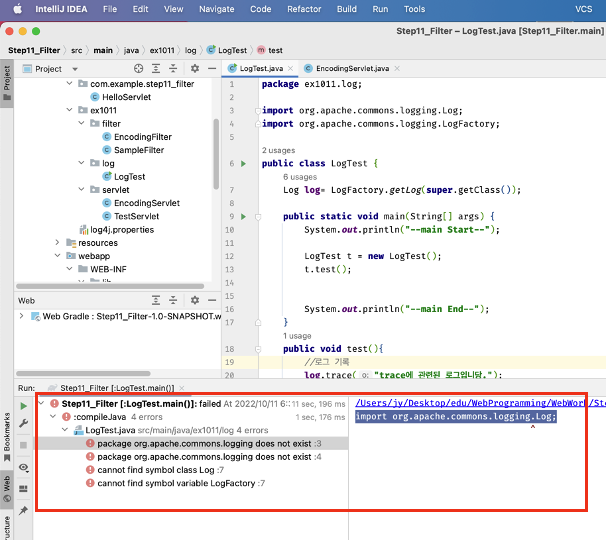Open the Tools menu
This screenshot has height=540, width=606.
point(414,9)
